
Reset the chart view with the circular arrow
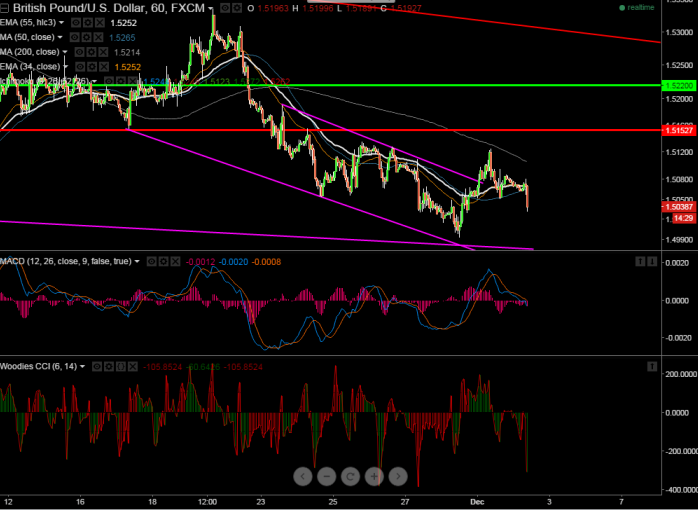350,477
